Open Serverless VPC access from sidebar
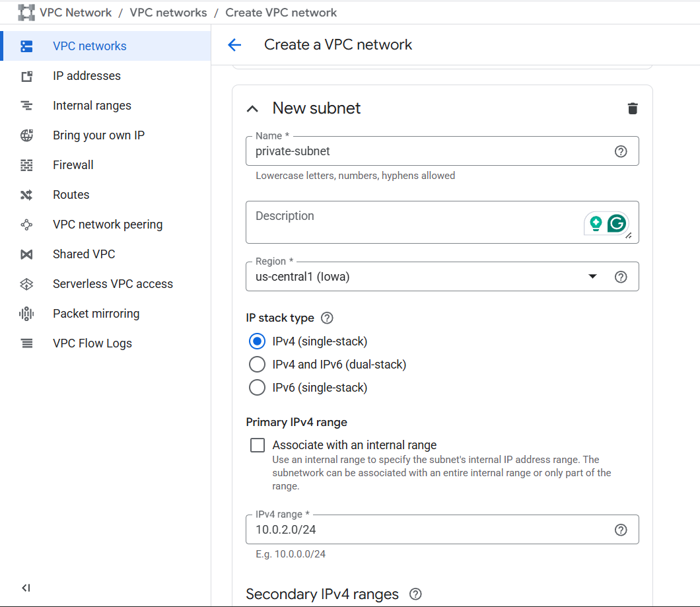This screenshot has height=607, width=700. coord(112,284)
